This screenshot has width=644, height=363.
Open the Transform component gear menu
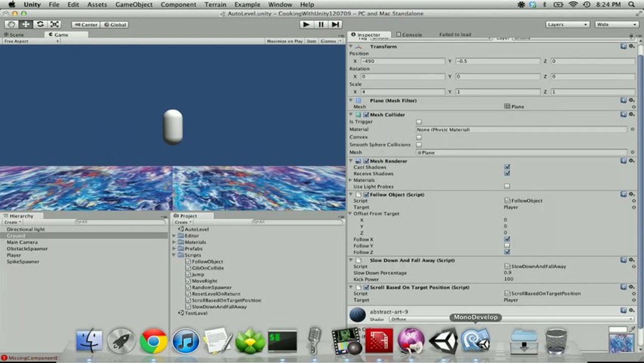click(631, 46)
